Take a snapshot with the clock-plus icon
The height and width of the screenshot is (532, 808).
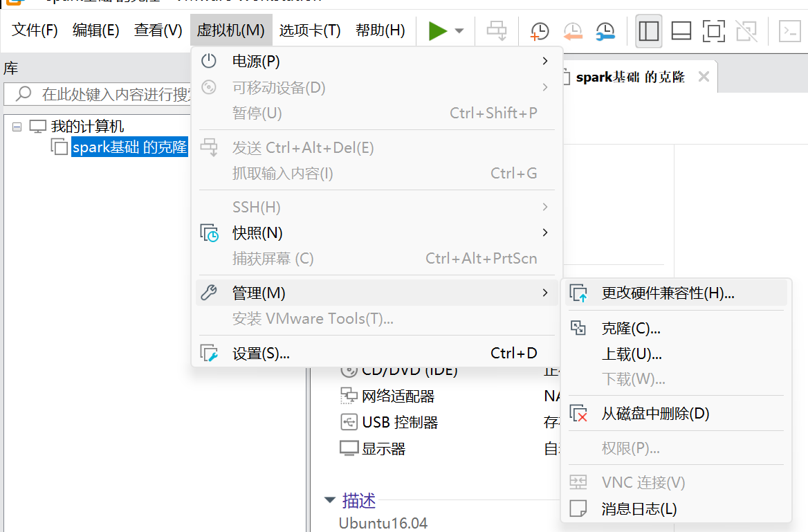[540, 31]
